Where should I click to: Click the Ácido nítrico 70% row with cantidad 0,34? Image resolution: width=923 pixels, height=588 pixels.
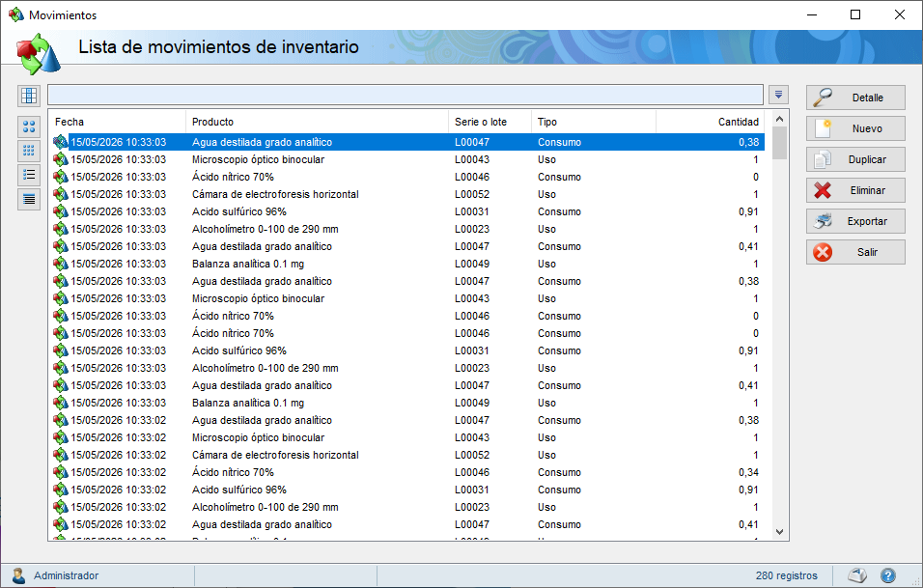click(406, 472)
